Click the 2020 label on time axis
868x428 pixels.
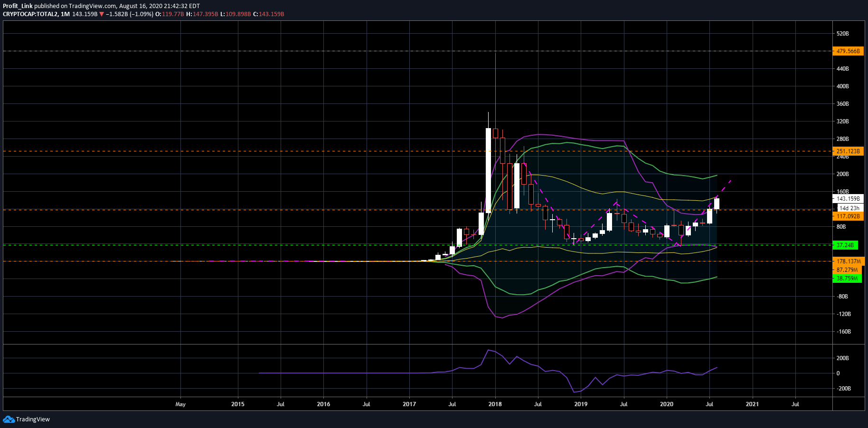[x=667, y=404]
